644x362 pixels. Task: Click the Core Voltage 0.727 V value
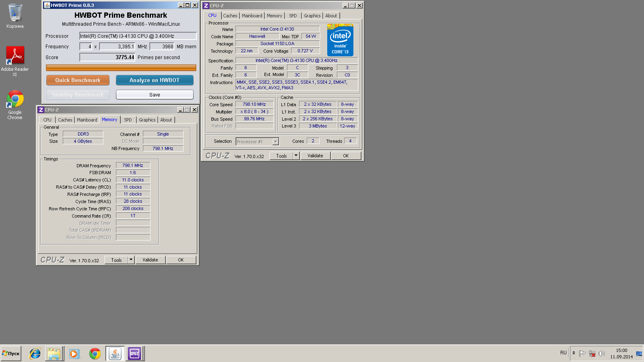(x=305, y=51)
